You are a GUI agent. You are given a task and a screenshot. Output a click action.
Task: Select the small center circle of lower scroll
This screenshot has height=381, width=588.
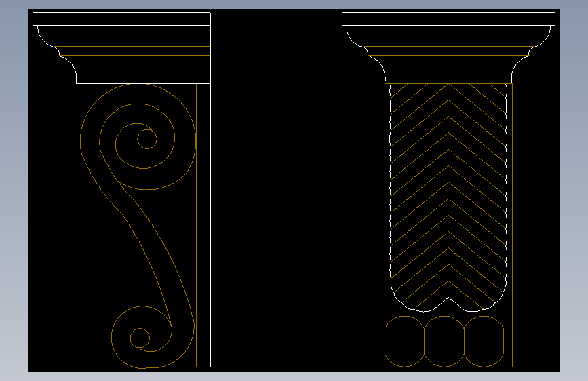click(140, 338)
